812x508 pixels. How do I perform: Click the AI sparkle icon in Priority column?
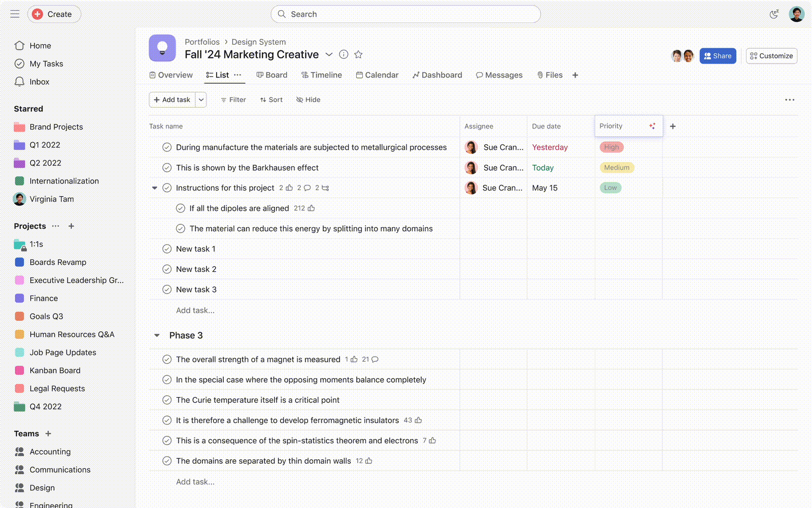[652, 126]
